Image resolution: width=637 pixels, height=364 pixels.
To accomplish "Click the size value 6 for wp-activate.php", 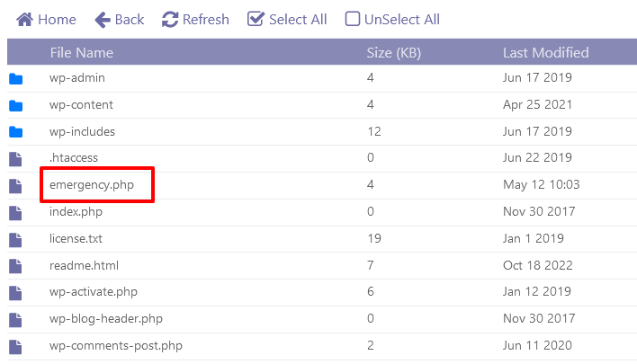I will point(370,291).
